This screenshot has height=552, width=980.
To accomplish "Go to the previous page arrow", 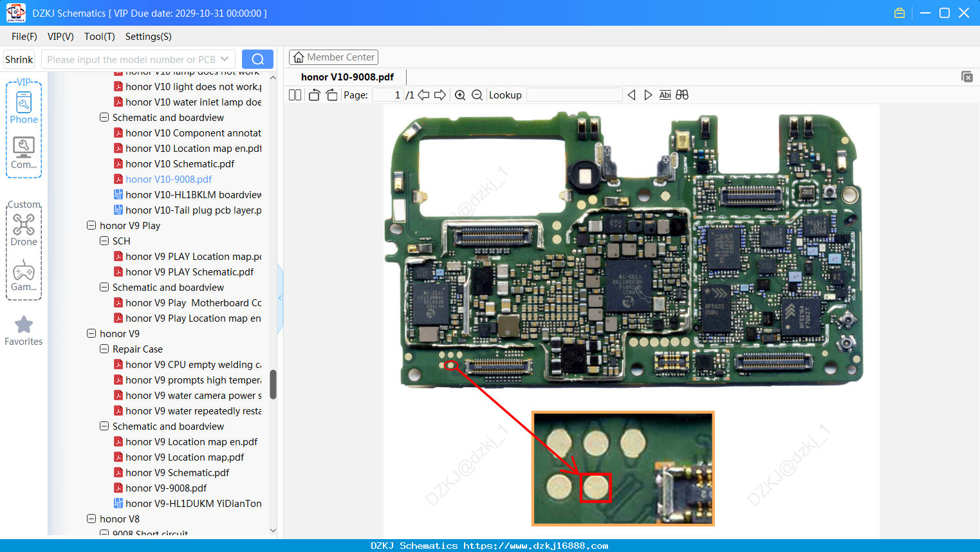I will tap(423, 95).
